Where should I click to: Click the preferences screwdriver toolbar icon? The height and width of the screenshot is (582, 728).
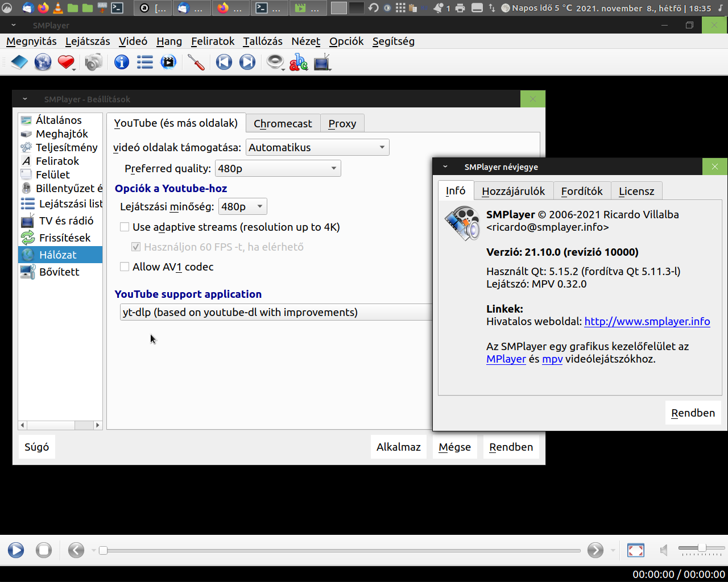[x=196, y=62]
